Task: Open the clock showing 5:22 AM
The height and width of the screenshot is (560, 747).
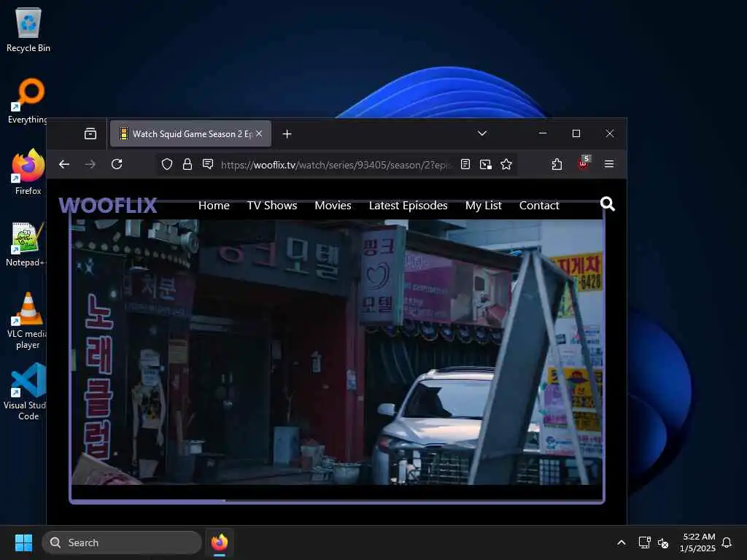Action: pyautogui.click(x=698, y=542)
